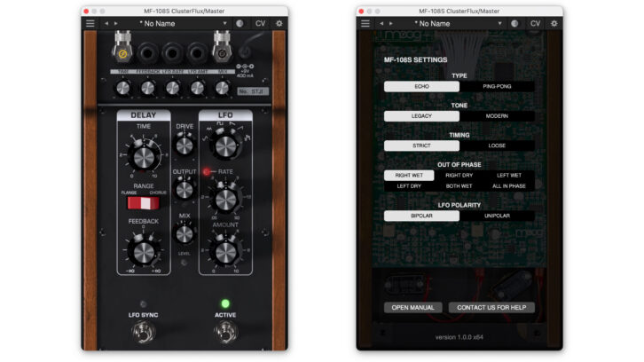
Task: Click the round theme icon in right window
Action: 514,23
